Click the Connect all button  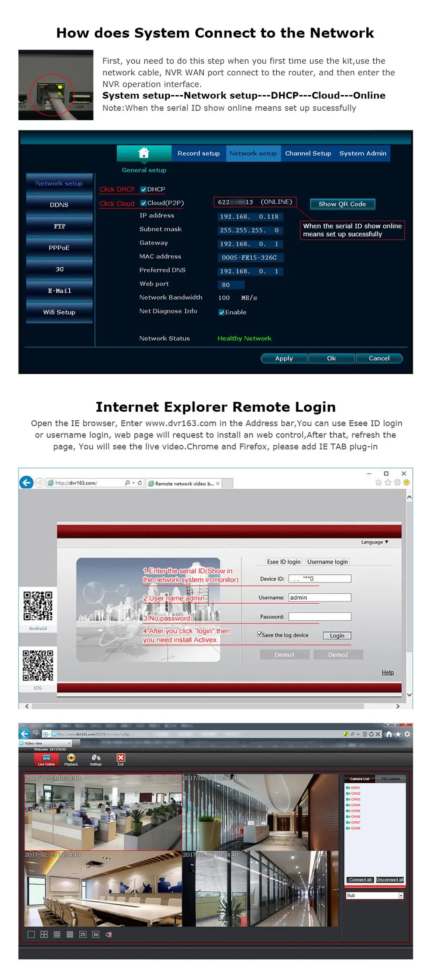click(360, 880)
